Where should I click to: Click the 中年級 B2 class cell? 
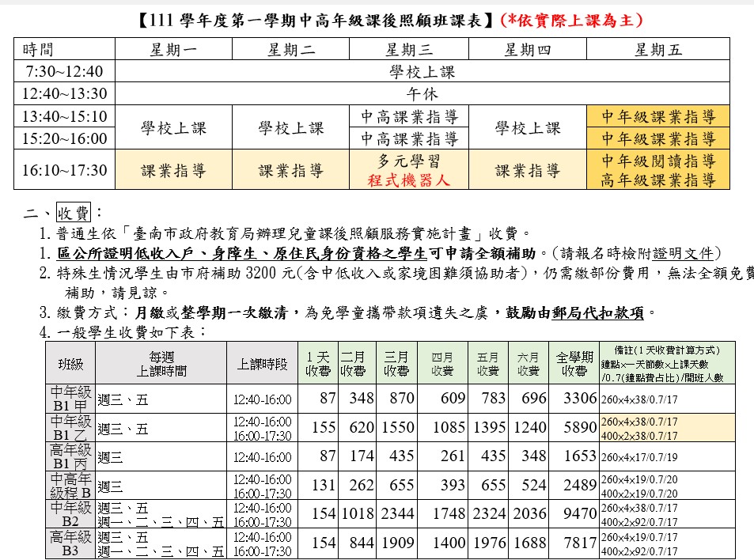pos(70,514)
